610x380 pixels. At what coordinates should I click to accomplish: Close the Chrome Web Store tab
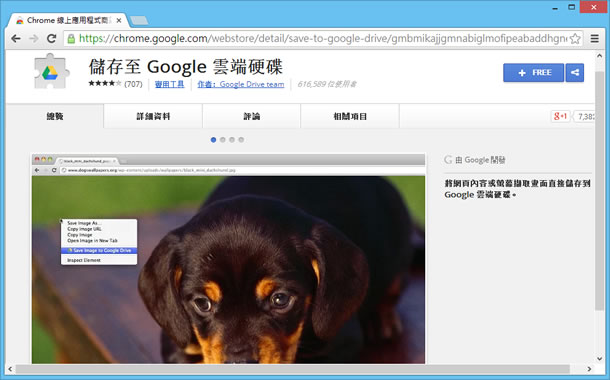pyautogui.click(x=119, y=20)
